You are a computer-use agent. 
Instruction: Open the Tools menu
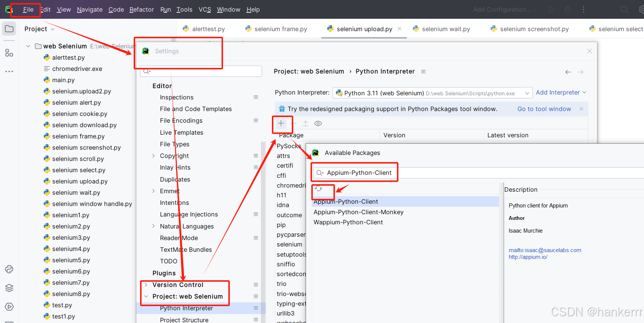point(184,9)
